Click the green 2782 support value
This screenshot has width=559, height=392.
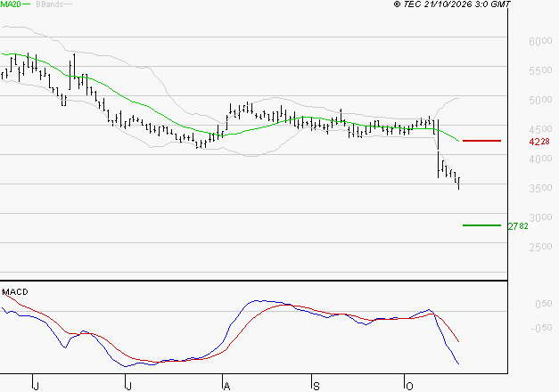coord(518,226)
